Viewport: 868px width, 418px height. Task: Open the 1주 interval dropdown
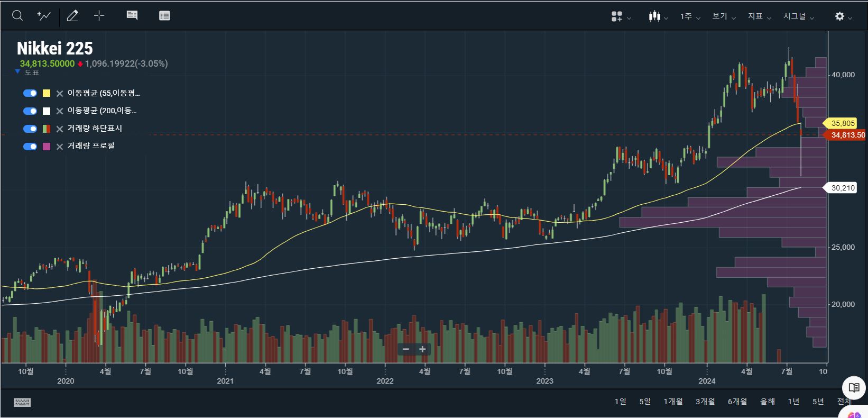690,16
